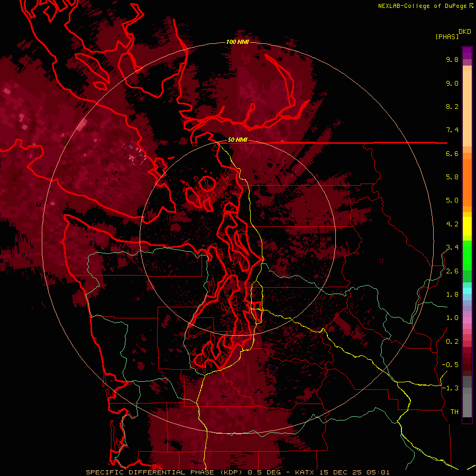Click the 1.0 color scale label
Image resolution: width=476 pixels, height=476 pixels.
pos(452,318)
